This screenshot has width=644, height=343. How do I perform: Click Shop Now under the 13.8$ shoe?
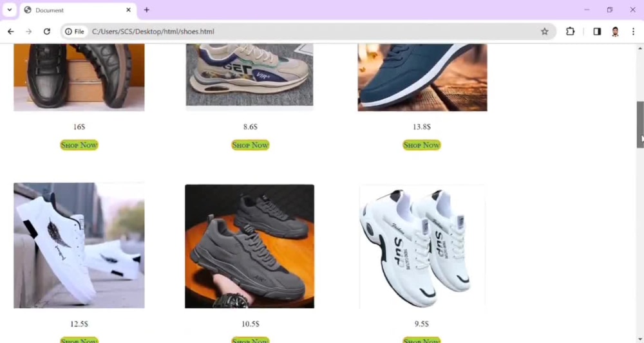pyautogui.click(x=421, y=145)
